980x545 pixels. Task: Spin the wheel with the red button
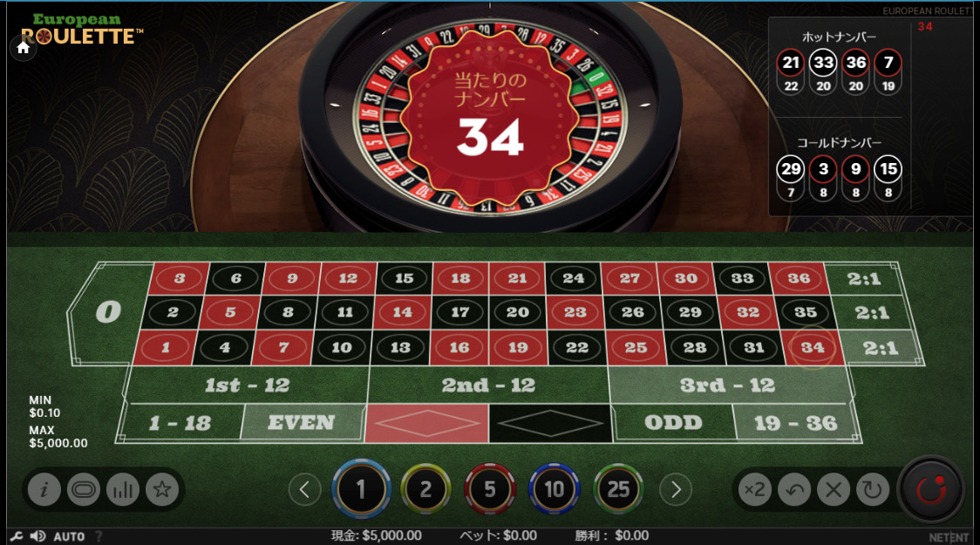pyautogui.click(x=931, y=489)
